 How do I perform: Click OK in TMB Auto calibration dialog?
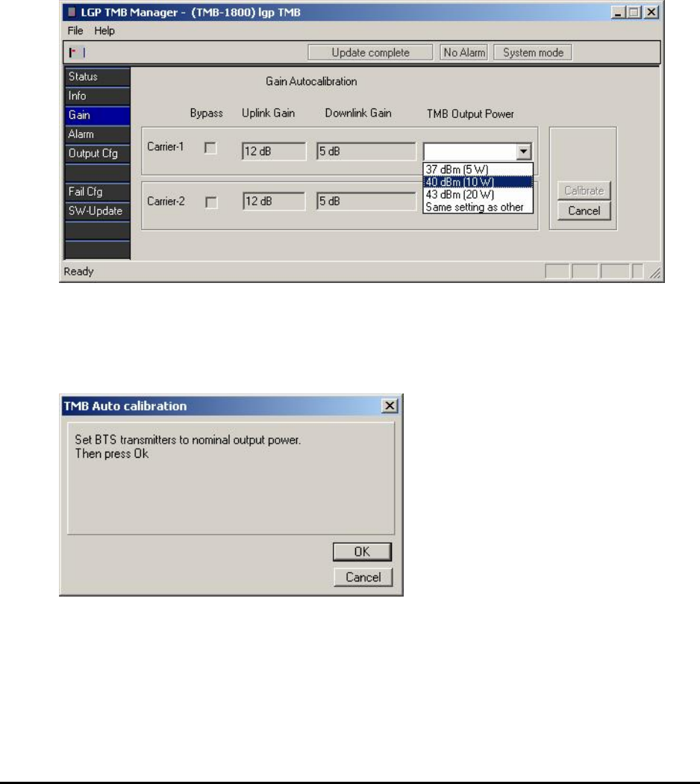362,552
